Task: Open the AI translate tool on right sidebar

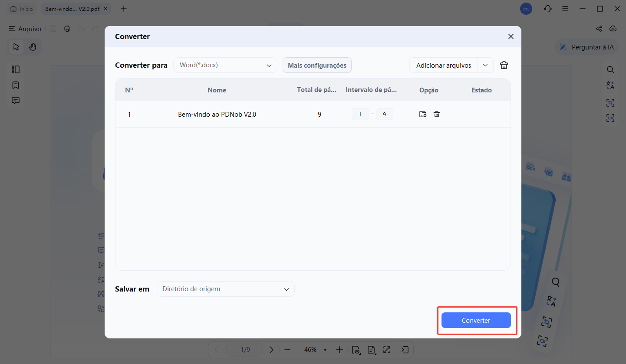Action: click(610, 85)
